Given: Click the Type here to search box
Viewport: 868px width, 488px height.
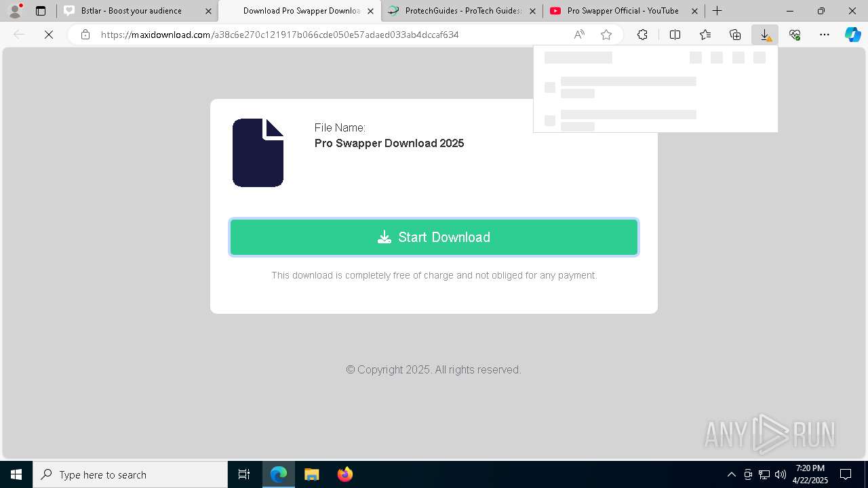Looking at the screenshot, I should [x=130, y=474].
